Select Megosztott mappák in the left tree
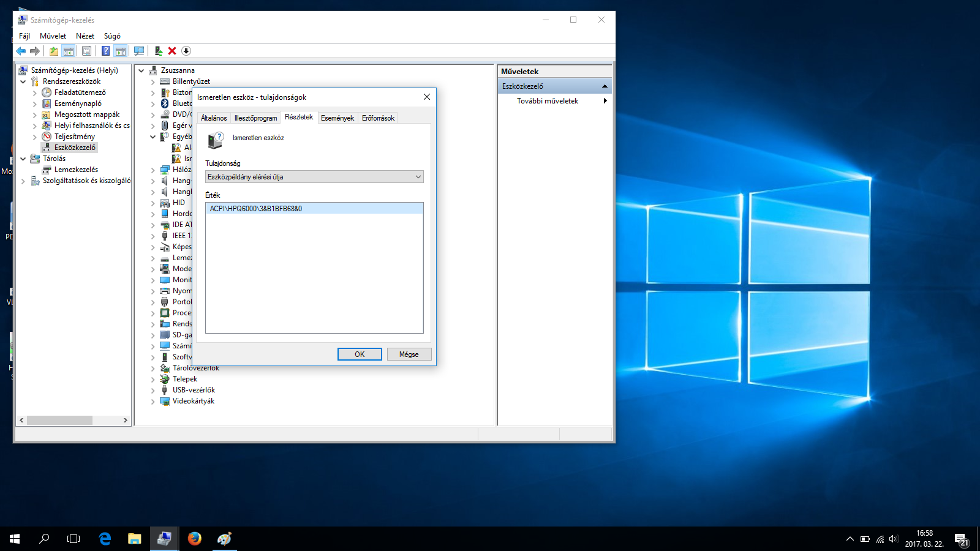Image resolution: width=980 pixels, height=551 pixels. (x=87, y=114)
